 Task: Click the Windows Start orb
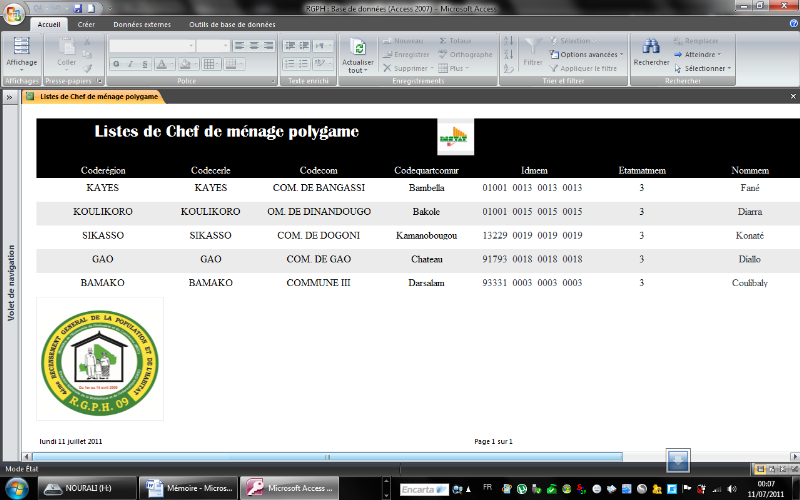click(17, 488)
